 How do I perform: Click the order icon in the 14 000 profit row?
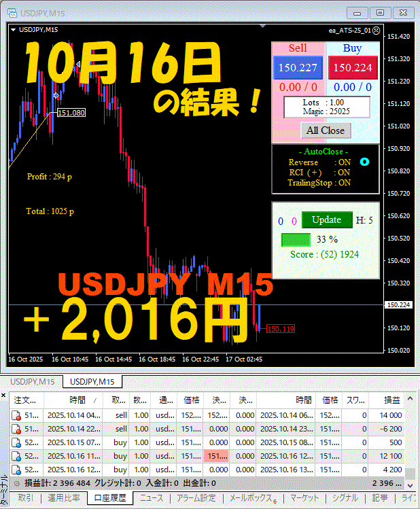click(16, 415)
